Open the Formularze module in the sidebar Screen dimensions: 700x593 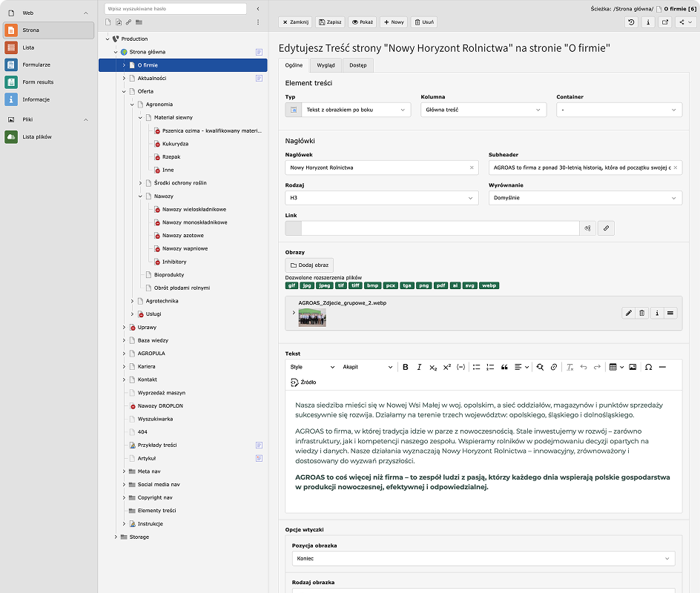click(x=36, y=64)
